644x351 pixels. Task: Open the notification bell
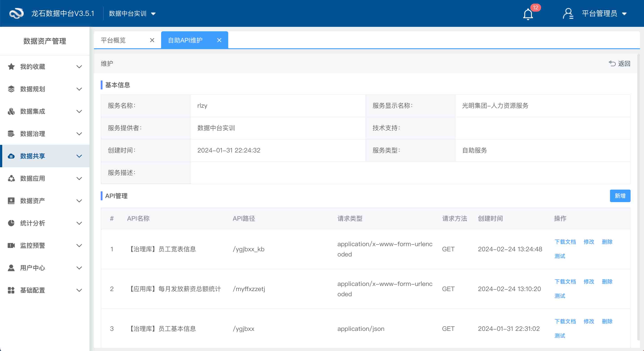pos(528,14)
